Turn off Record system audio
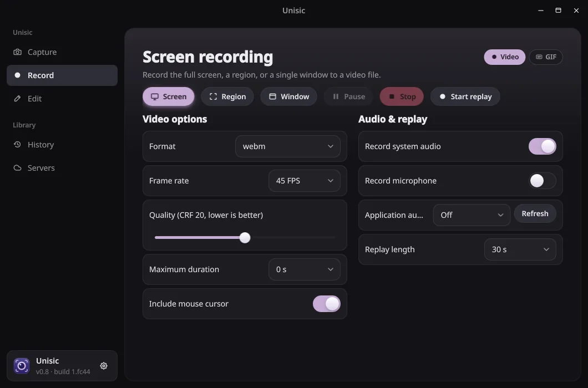Screen dimensions: 588x388 click(543, 146)
